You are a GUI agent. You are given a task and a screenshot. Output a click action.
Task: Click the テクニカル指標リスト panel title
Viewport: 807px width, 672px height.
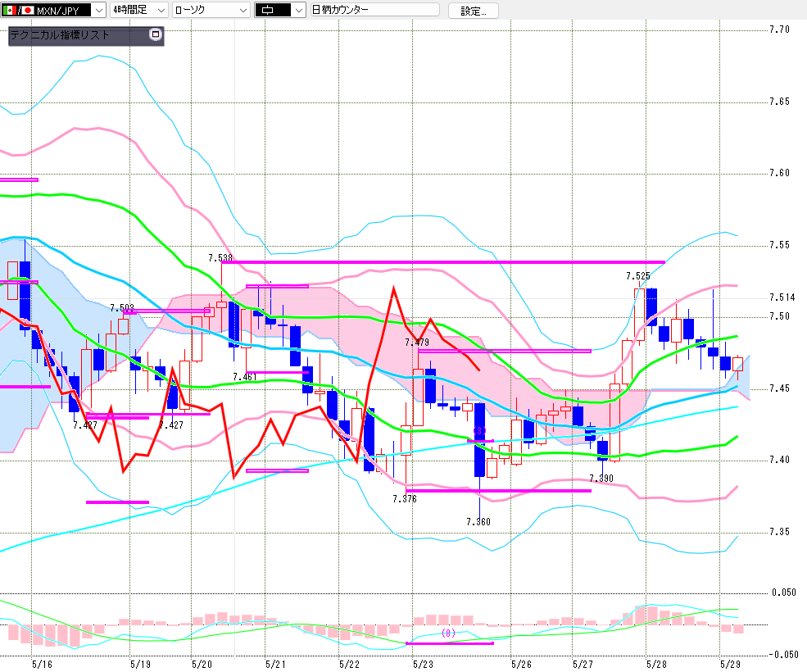[x=60, y=35]
